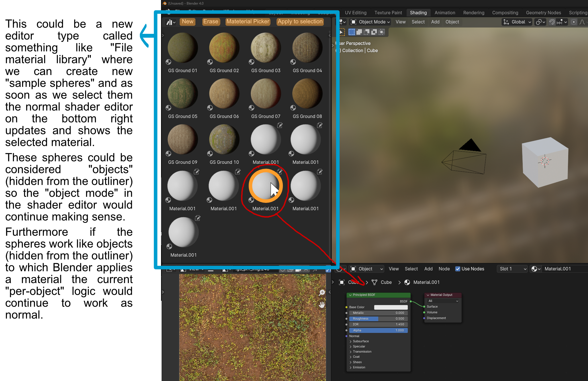Viewport: 588px width, 381px height.
Task: Click the material sphere icon beside breadcrumb Material.001
Action: (x=407, y=282)
